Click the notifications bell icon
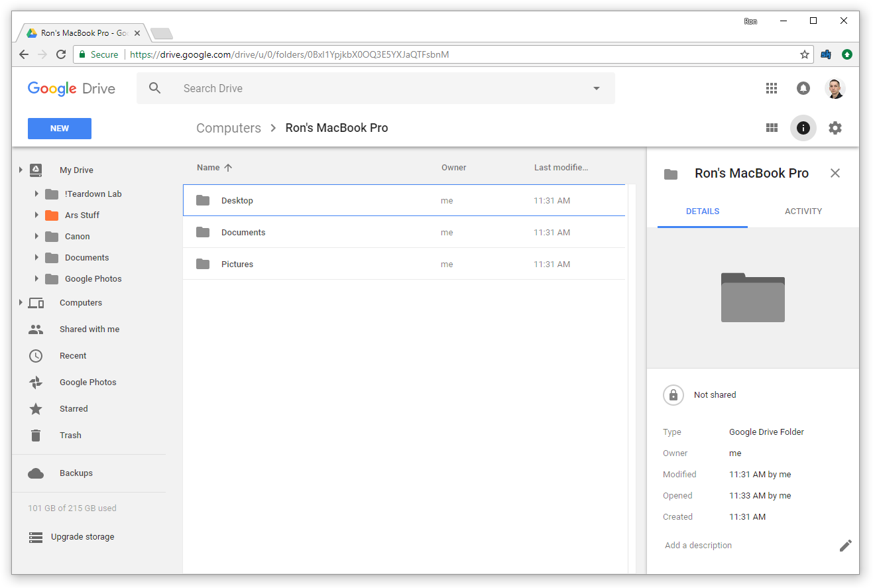This screenshot has height=588, width=873. 803,88
